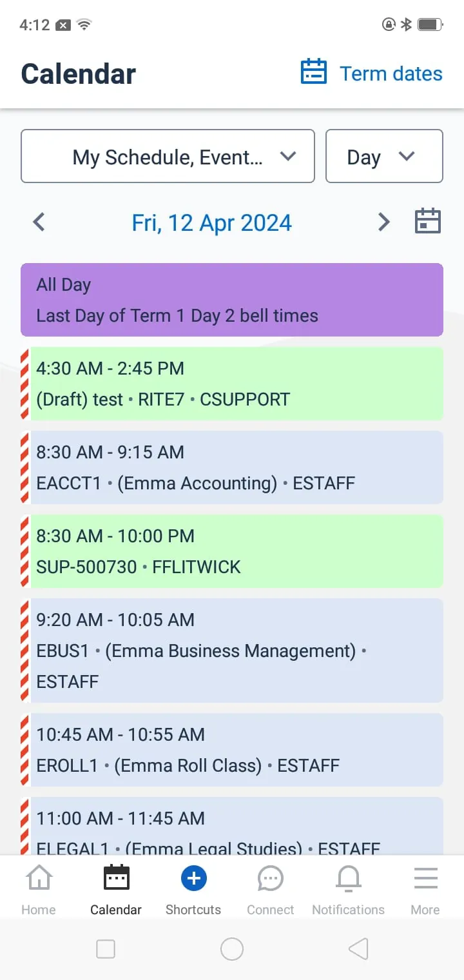Click the Term dates link
The image size is (464, 980).
pyautogui.click(x=391, y=73)
